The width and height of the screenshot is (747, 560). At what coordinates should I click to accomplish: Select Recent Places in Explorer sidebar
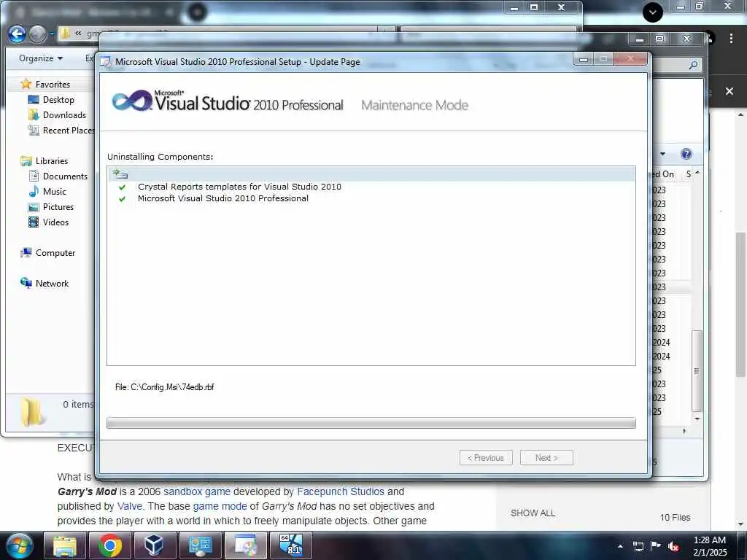click(68, 130)
